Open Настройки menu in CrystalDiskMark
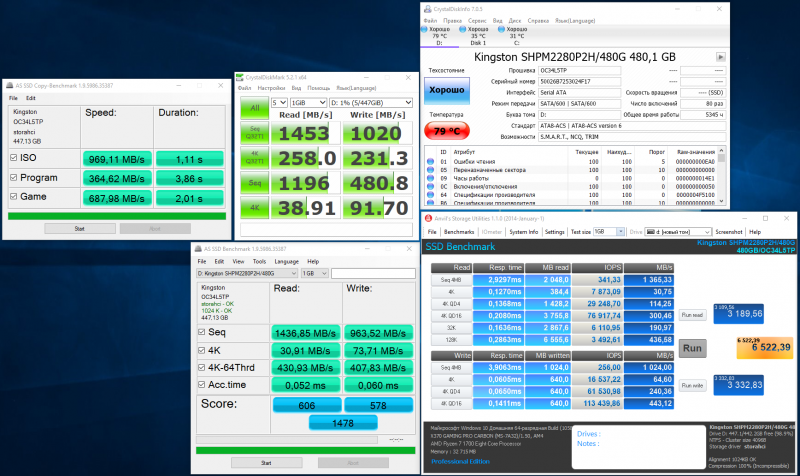The height and width of the screenshot is (476, 800). pos(271,88)
